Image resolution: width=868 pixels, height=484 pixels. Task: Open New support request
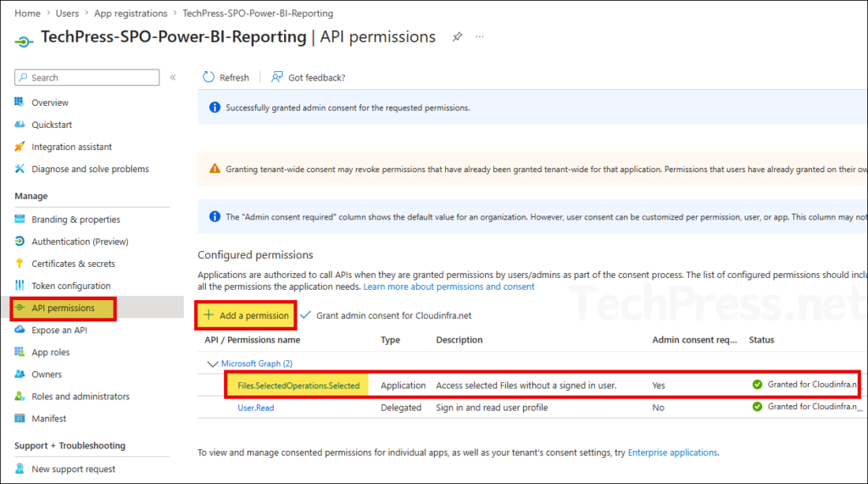(x=73, y=469)
